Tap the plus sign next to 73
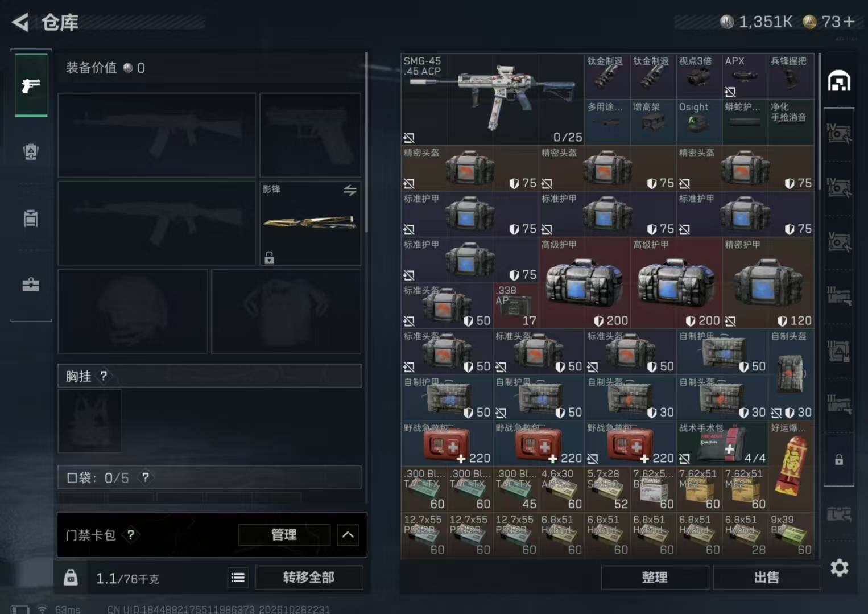This screenshot has width=868, height=614. (849, 22)
